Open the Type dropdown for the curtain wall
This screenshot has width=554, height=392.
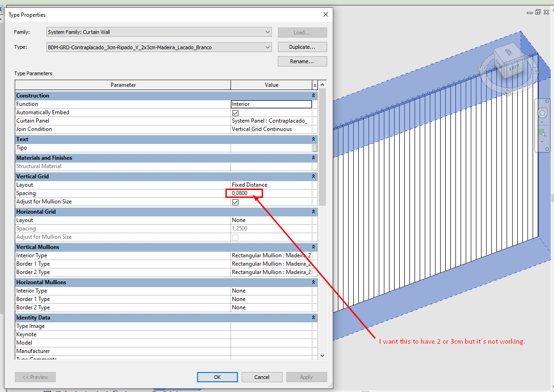click(268, 47)
